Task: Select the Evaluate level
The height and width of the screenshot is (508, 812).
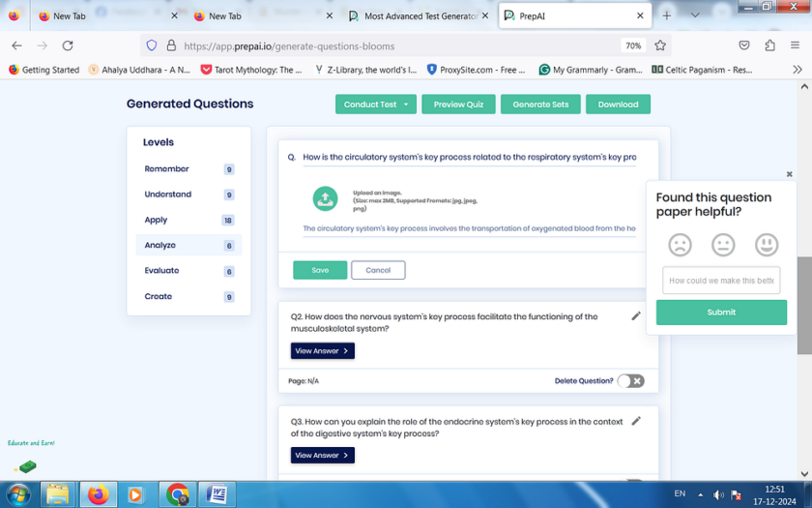Action: 162,271
